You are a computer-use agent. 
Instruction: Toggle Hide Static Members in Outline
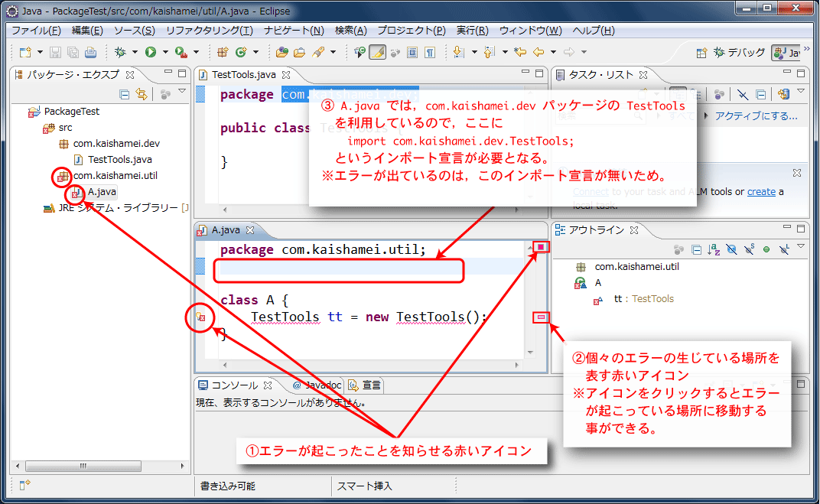pos(750,250)
